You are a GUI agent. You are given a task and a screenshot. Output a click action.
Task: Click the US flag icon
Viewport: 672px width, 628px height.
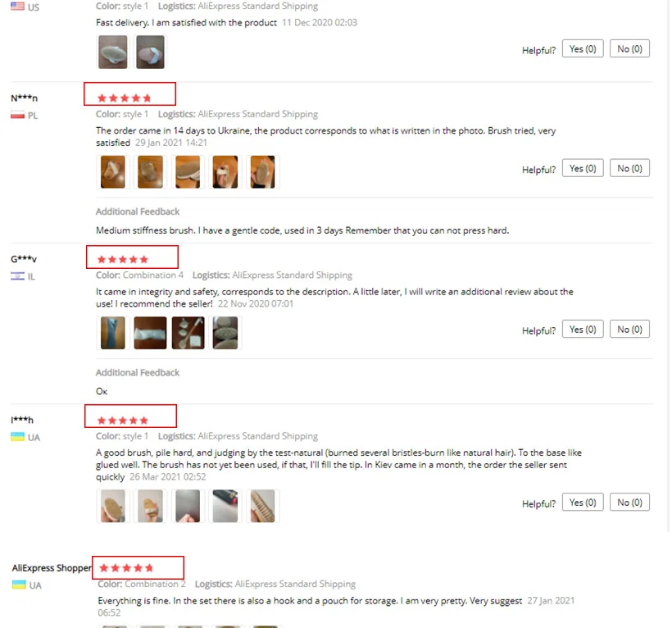(x=17, y=7)
